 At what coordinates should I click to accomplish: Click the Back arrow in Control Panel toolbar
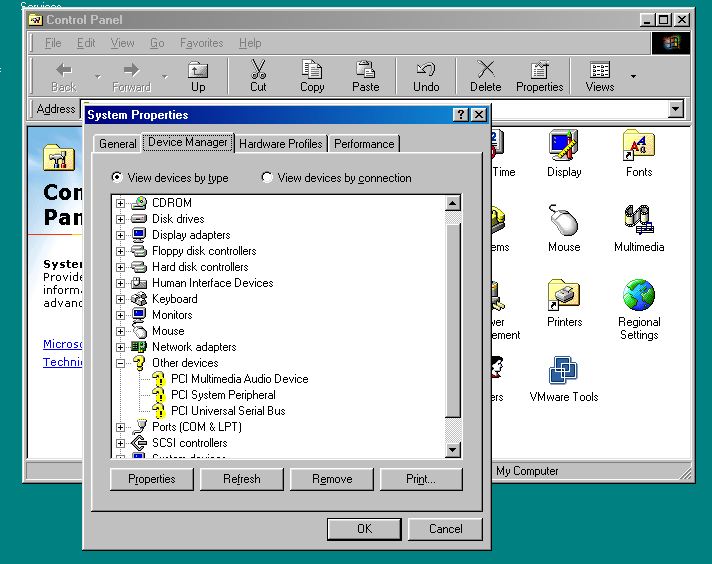[64, 70]
